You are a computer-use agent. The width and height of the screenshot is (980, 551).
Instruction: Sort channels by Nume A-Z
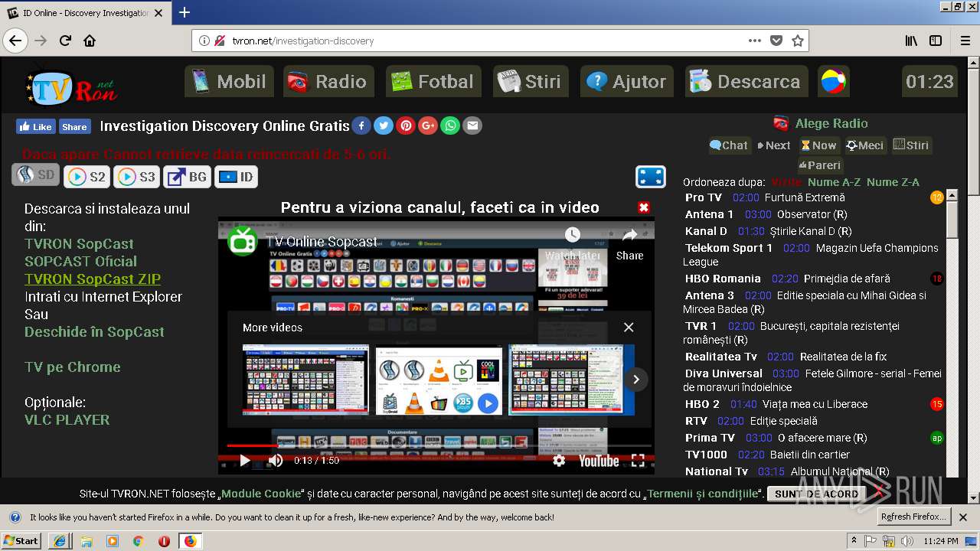click(834, 182)
